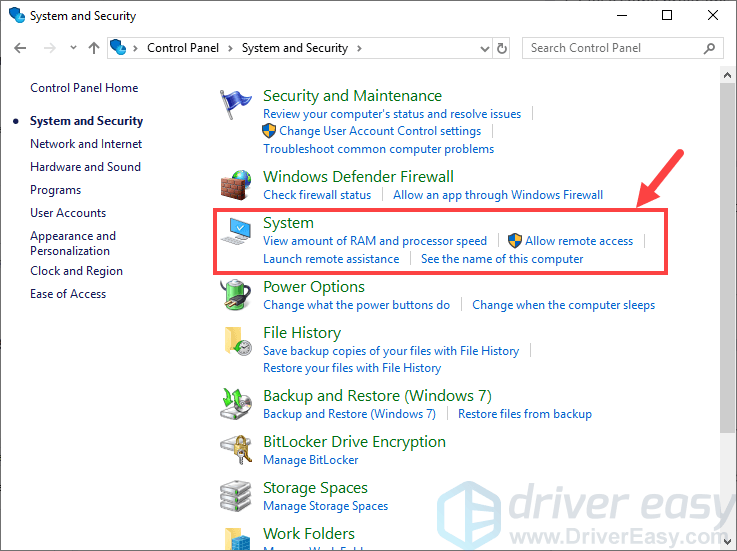Open Power Options heading
This screenshot has width=737, height=551.
click(x=314, y=287)
